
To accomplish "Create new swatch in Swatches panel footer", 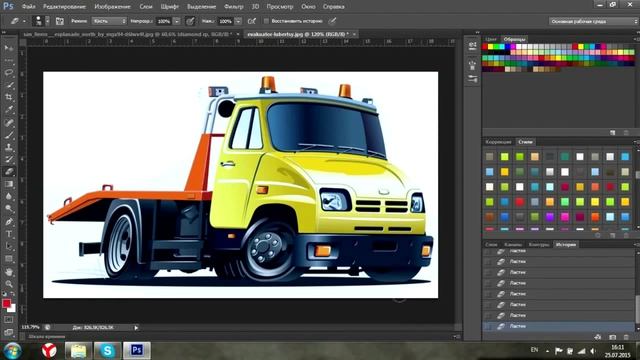I will coord(612,133).
